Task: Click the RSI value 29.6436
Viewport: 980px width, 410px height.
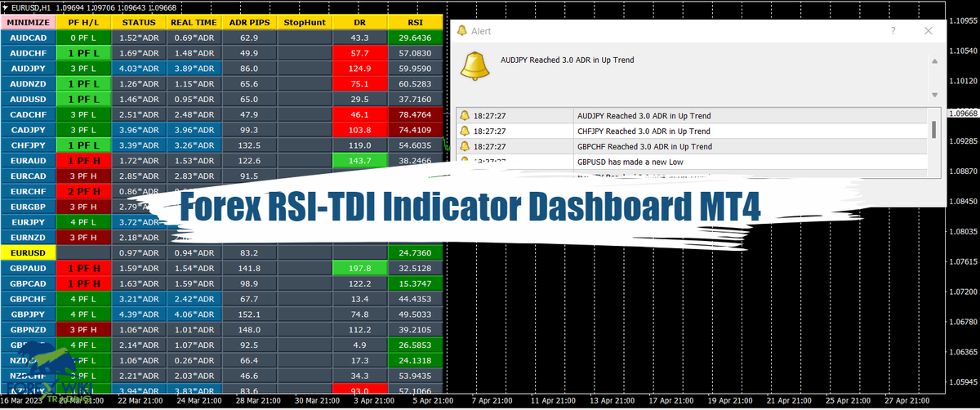Action: tap(416, 38)
